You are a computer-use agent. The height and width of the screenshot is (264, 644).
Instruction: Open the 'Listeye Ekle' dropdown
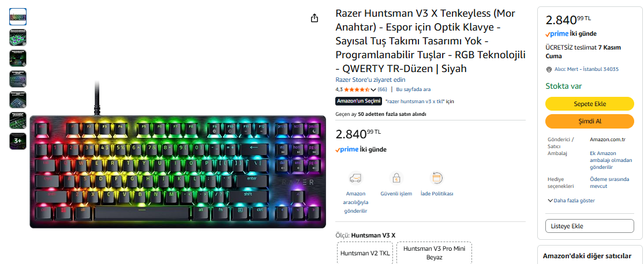pos(589,226)
